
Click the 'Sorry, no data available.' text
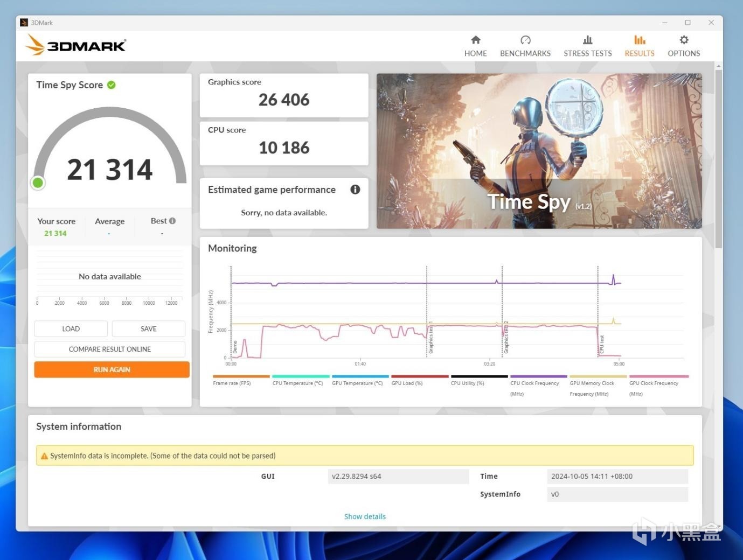point(284,213)
